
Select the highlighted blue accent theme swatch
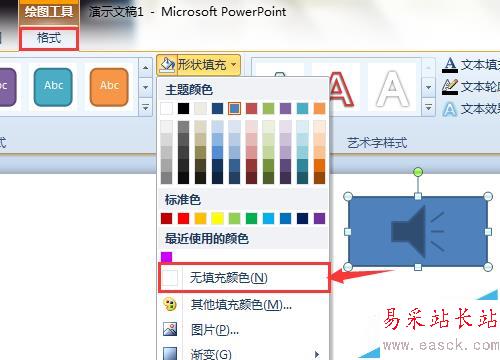click(x=234, y=109)
